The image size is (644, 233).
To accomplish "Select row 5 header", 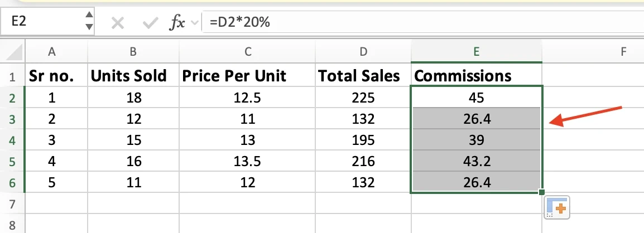I will click(12, 161).
